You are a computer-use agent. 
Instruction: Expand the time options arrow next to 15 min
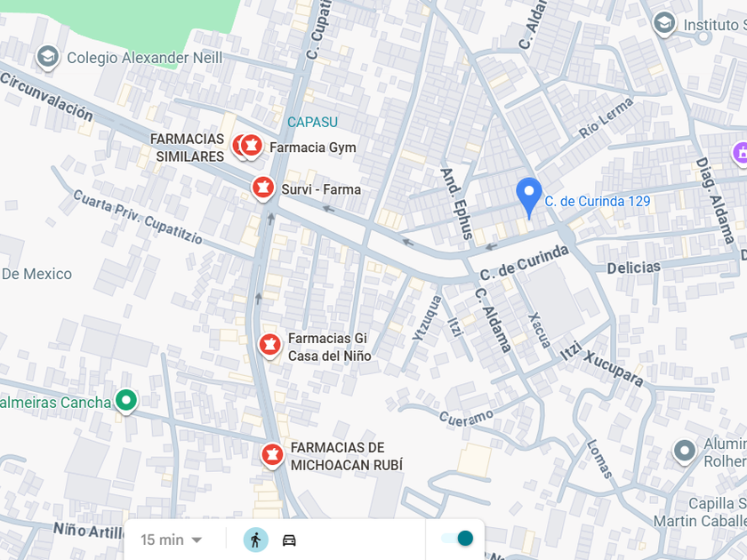click(x=197, y=540)
